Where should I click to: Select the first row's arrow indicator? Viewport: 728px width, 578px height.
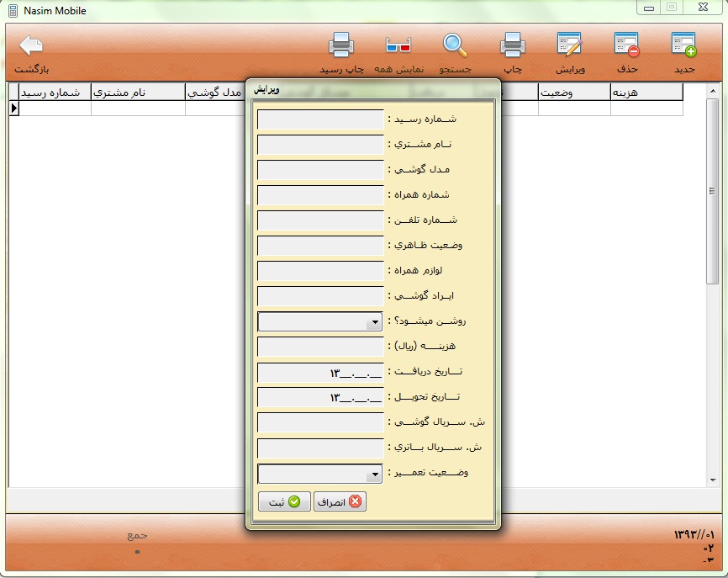coord(13,109)
